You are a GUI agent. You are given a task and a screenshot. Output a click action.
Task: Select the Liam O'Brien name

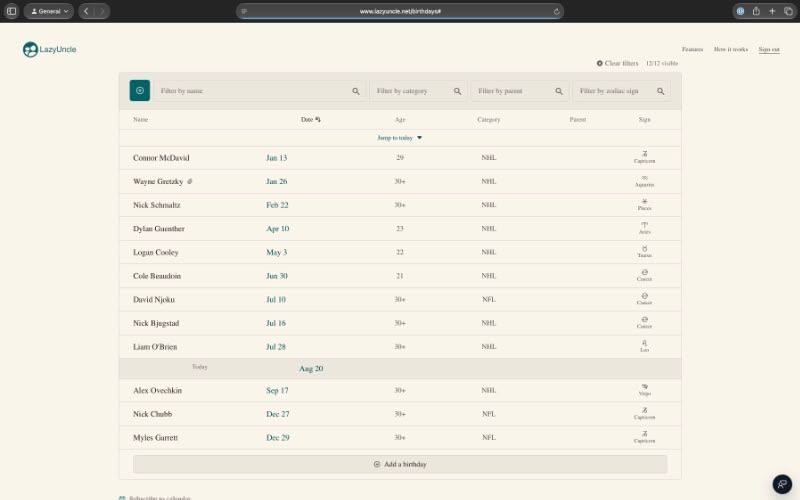(155, 347)
